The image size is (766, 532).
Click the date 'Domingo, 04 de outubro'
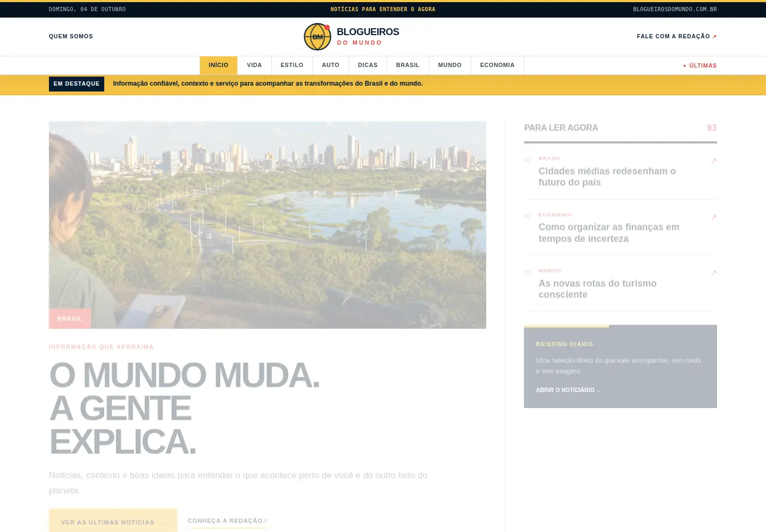pos(87,10)
